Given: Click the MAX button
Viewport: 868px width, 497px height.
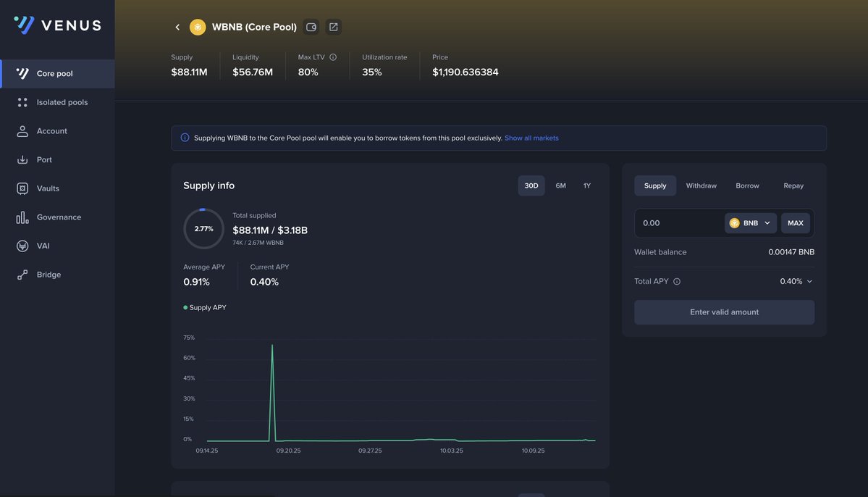Looking at the screenshot, I should (796, 223).
